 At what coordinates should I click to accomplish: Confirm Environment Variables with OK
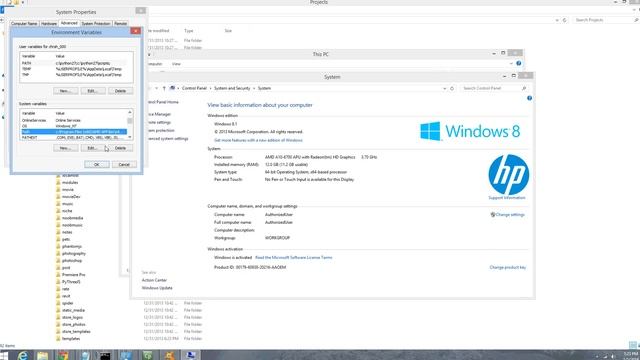[97, 164]
